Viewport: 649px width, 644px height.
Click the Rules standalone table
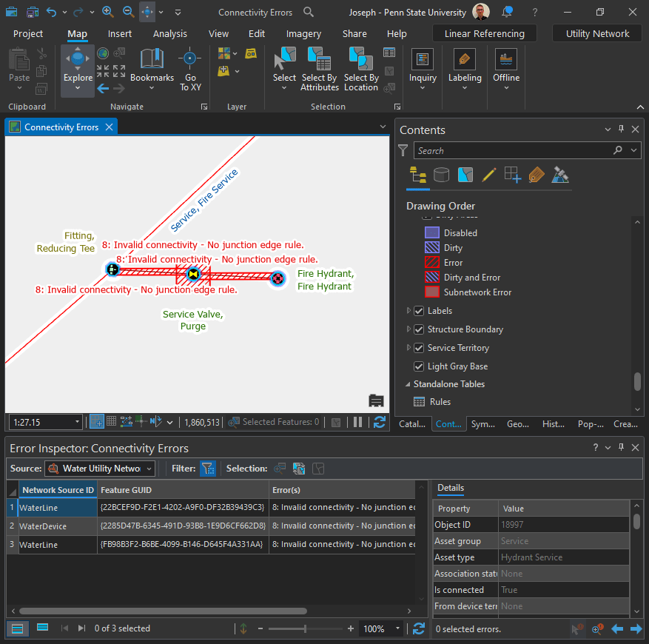[x=440, y=402]
